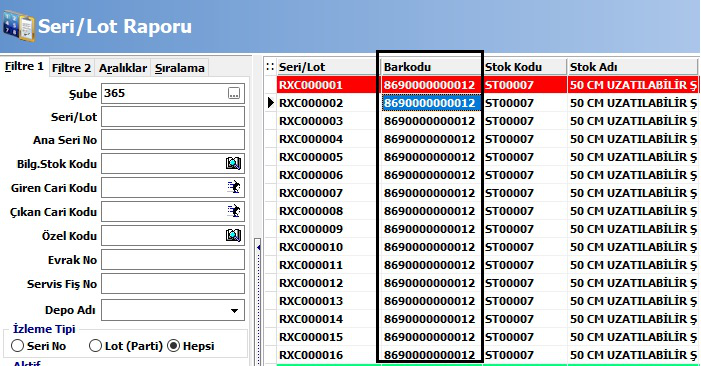Focus the Servis Fiş No field
Image resolution: width=701 pixels, height=366 pixels.
[x=173, y=284]
